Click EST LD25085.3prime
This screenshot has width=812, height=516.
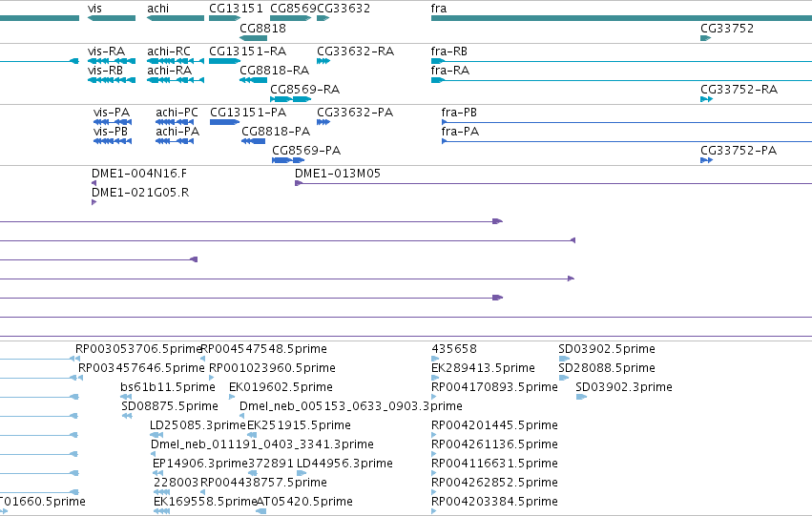click(156, 435)
